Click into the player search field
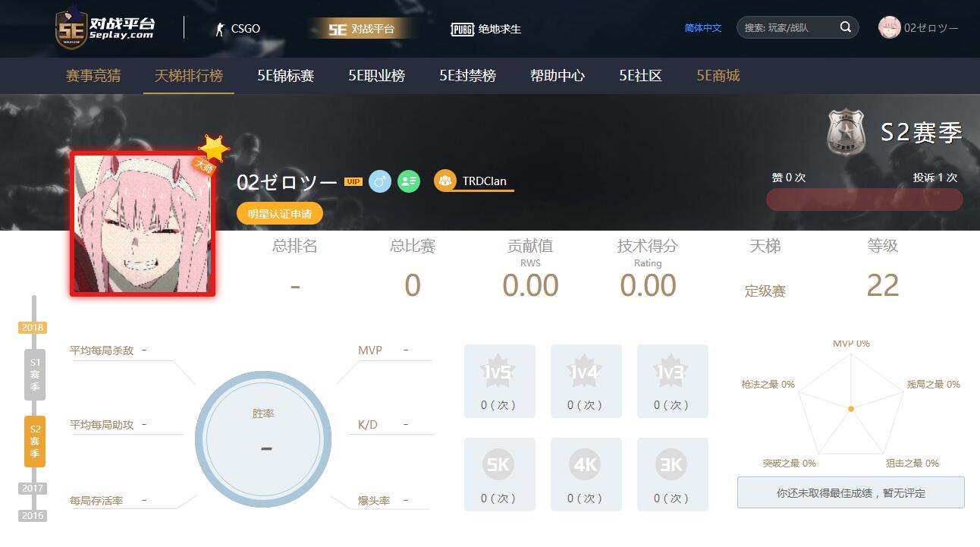The image size is (980, 547). pos(787,28)
